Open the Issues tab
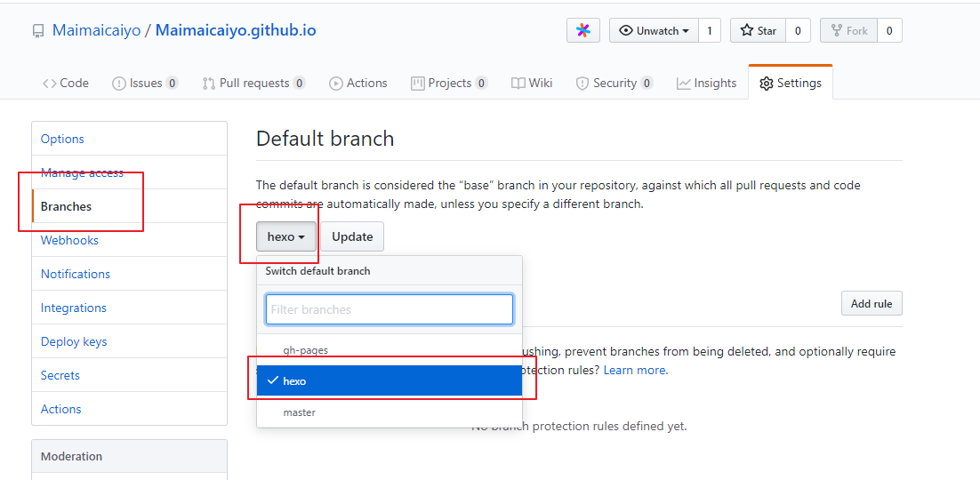 [x=145, y=84]
